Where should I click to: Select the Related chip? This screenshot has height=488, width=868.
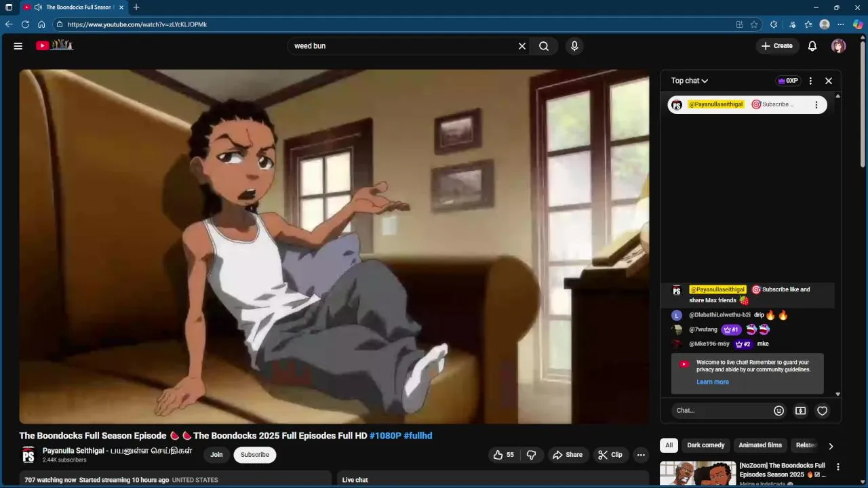(806, 445)
